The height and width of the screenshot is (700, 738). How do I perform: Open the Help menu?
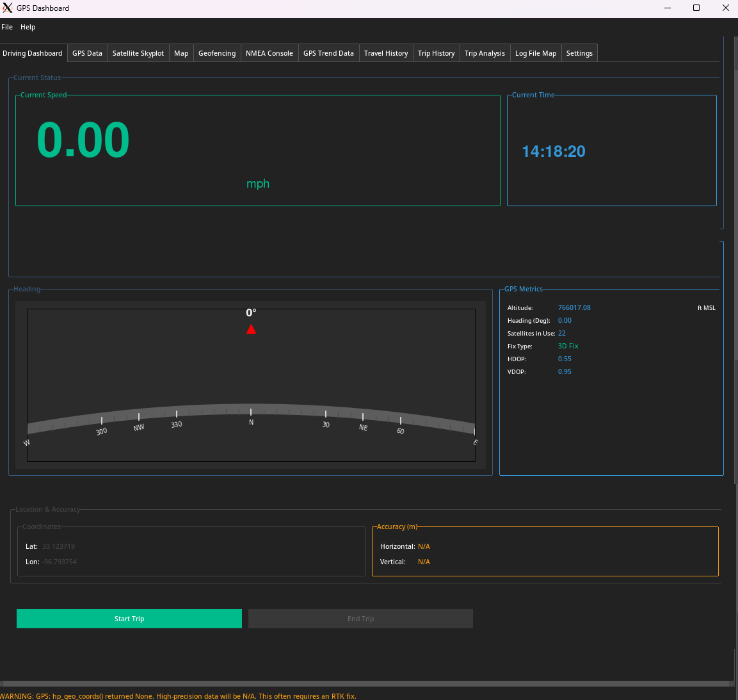click(28, 27)
